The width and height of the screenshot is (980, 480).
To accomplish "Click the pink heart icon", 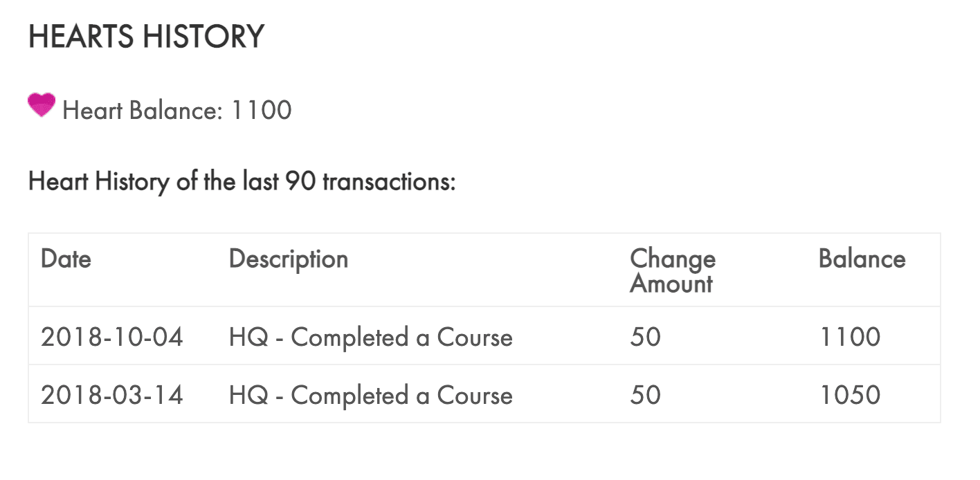I will coord(42,106).
